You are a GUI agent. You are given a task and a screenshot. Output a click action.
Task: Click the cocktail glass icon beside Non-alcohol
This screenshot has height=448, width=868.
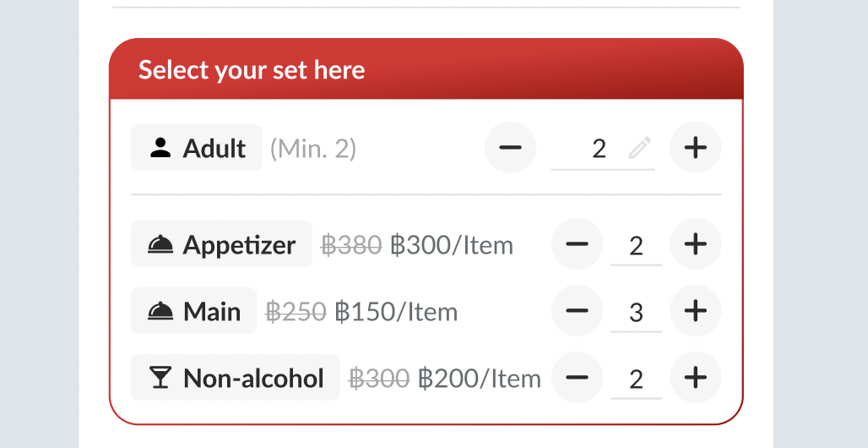point(160,377)
